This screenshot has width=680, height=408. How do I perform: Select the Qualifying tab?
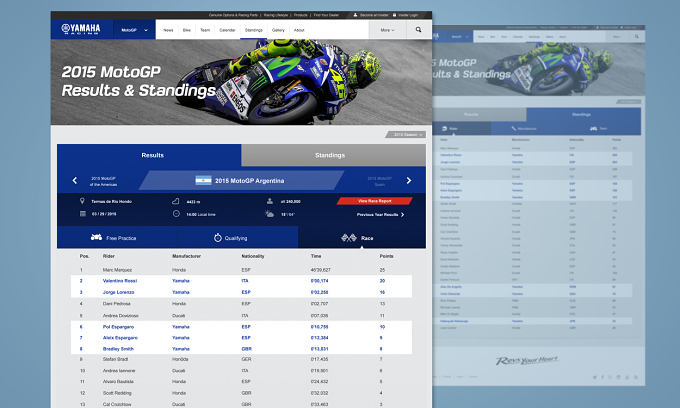tap(238, 238)
